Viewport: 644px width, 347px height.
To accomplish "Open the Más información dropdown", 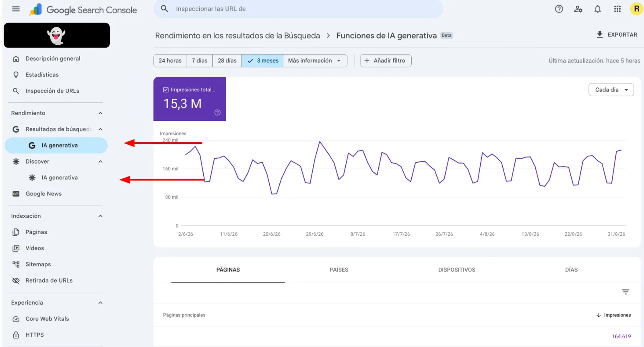I will tap(315, 61).
